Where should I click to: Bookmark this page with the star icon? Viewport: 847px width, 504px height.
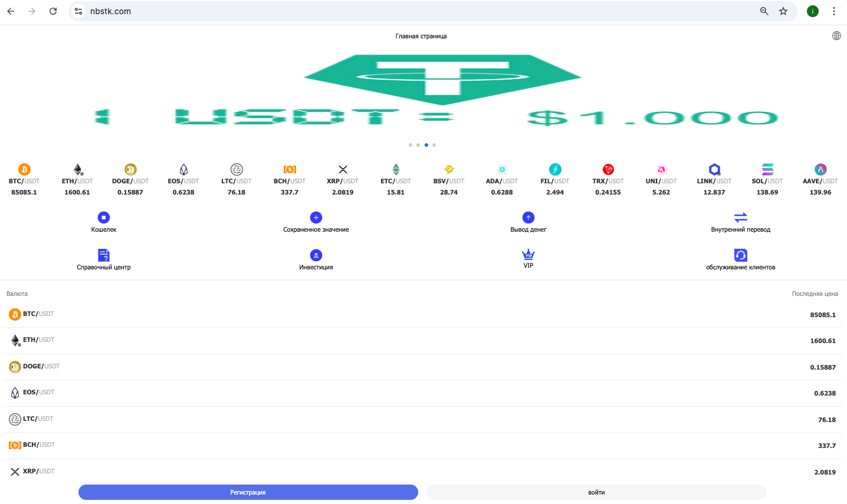click(783, 11)
